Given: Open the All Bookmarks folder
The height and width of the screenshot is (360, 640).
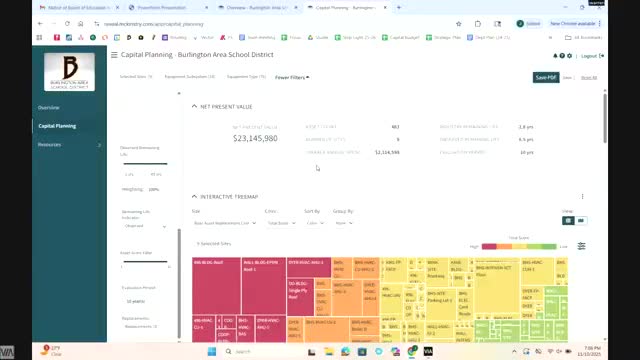Looking at the screenshot, I should [x=584, y=38].
